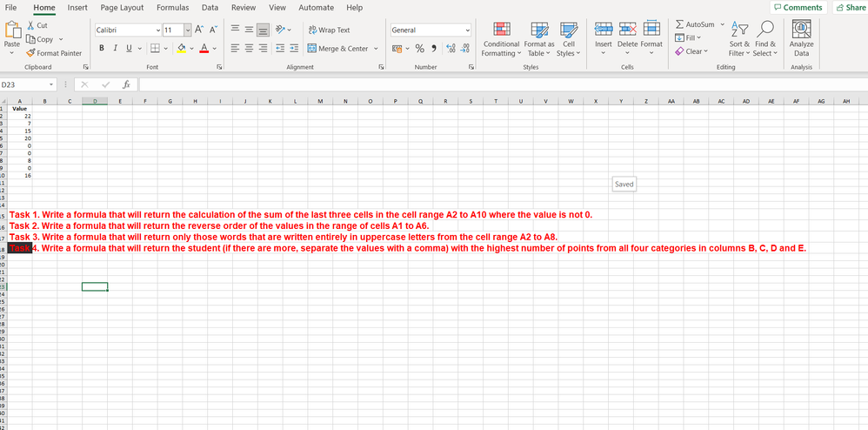Apply Comma Style
This screenshot has height=430, width=868.
(x=433, y=49)
